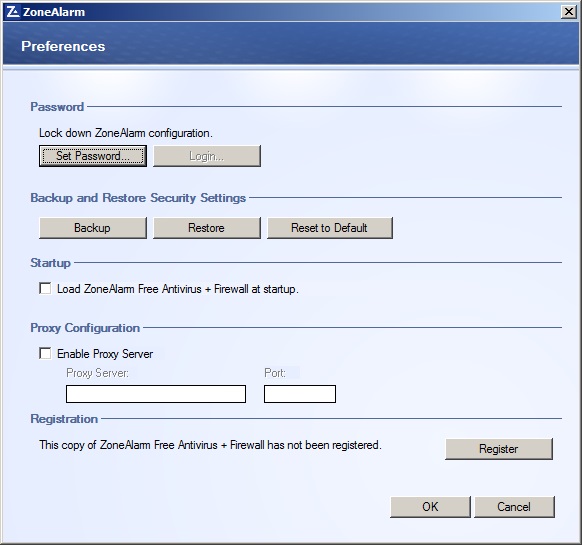Click inside the Port input box
The height and width of the screenshot is (545, 582).
300,394
